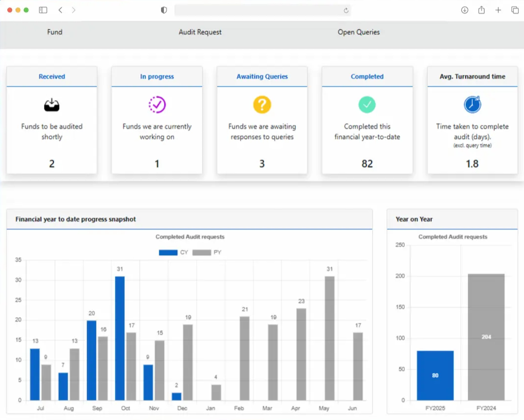
Task: Open the Awaiting Queries heading link
Action: [262, 77]
